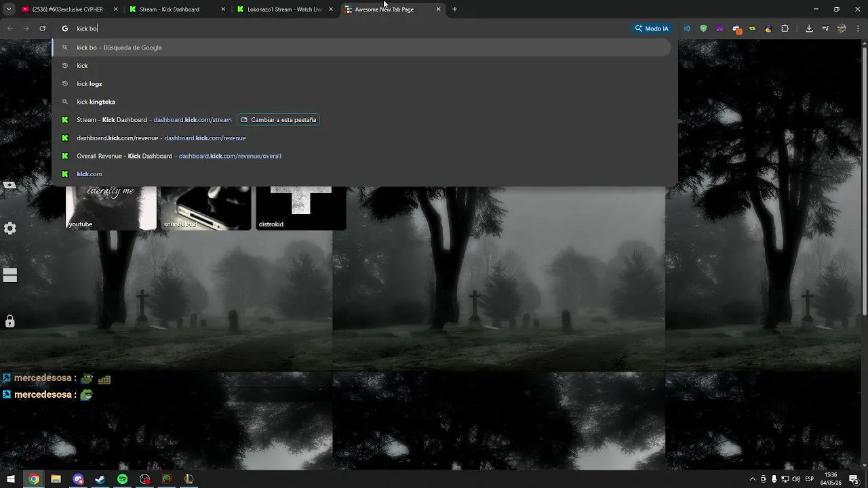The image size is (868, 488).
Task: Open a new tab with plus button
Action: pos(454,9)
